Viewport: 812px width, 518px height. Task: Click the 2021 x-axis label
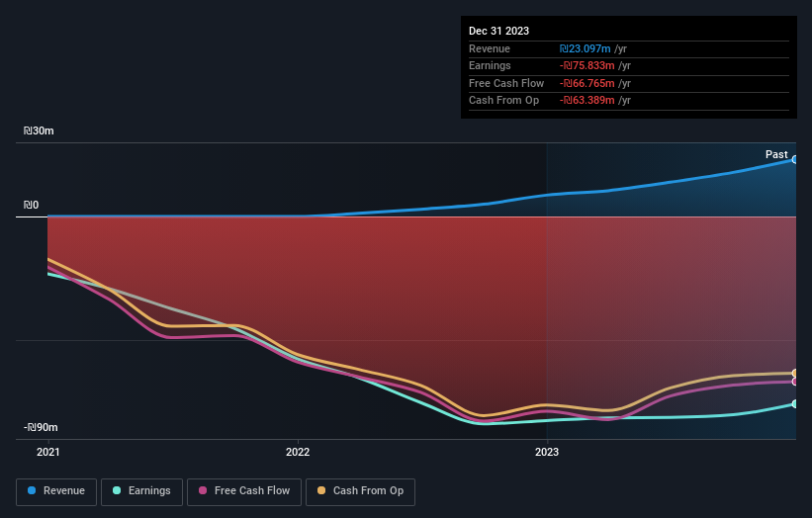pyautogui.click(x=48, y=453)
